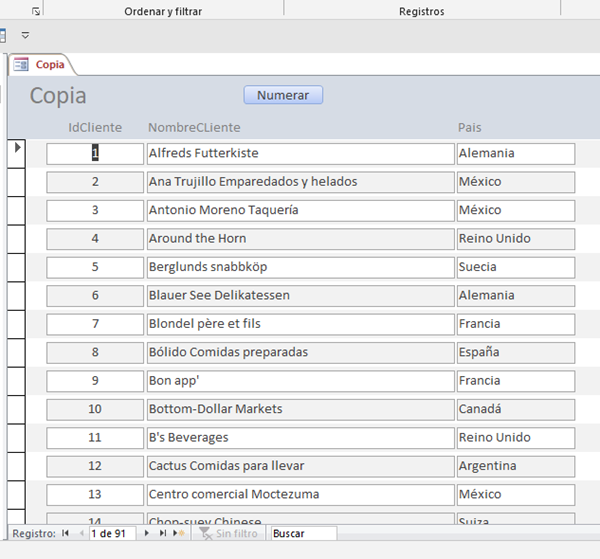This screenshot has height=559, width=600.
Task: Click the Pais field showing Suecia
Action: pos(514,267)
